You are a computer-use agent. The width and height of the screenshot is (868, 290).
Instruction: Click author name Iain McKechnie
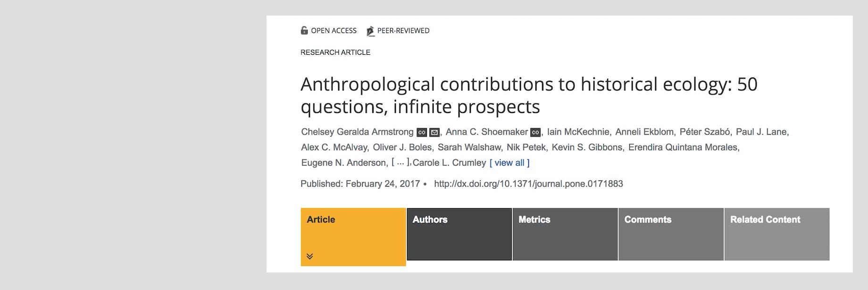(x=578, y=132)
